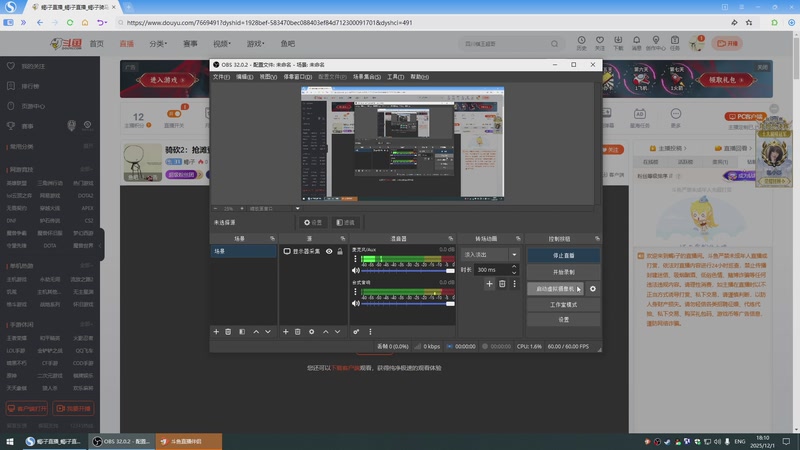Open 场景集合(S) menu in OBS

366,77
